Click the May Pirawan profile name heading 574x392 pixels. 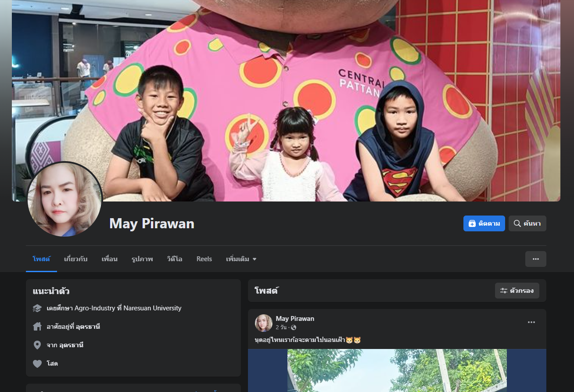pyautogui.click(x=152, y=223)
